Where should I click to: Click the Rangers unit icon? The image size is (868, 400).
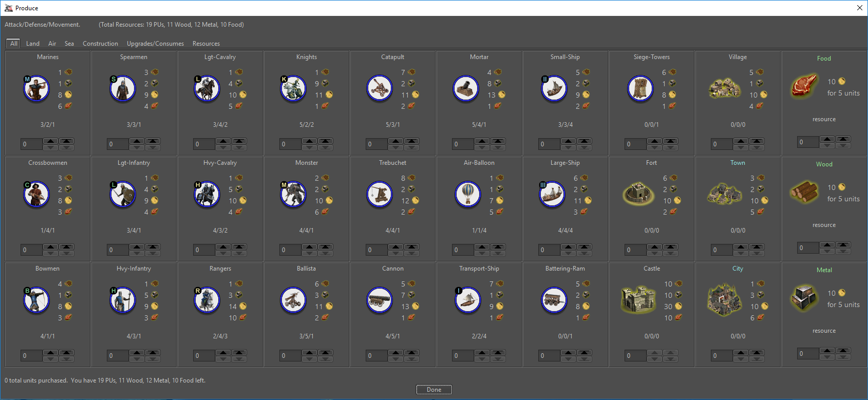206,300
